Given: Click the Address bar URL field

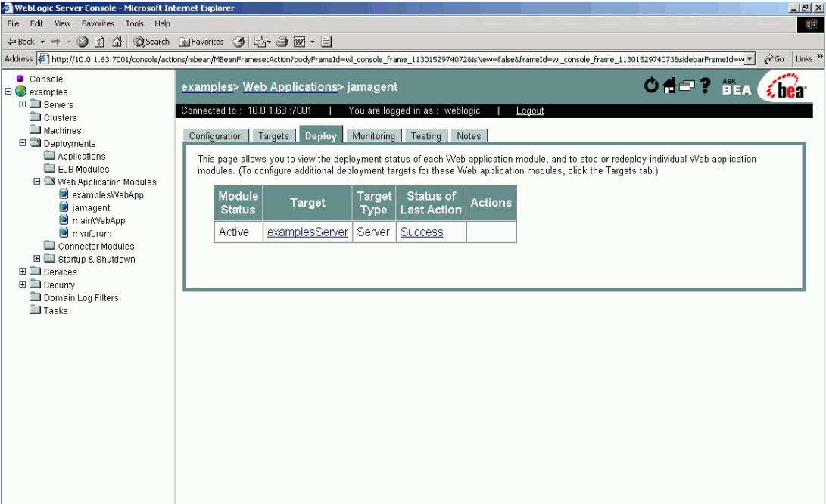Looking at the screenshot, I should pos(397,59).
